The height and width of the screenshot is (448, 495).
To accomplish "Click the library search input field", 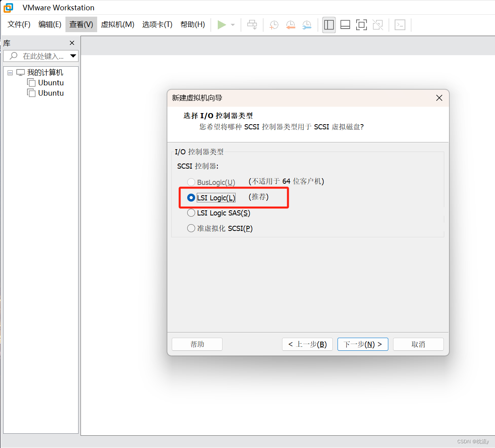I will tap(41, 56).
